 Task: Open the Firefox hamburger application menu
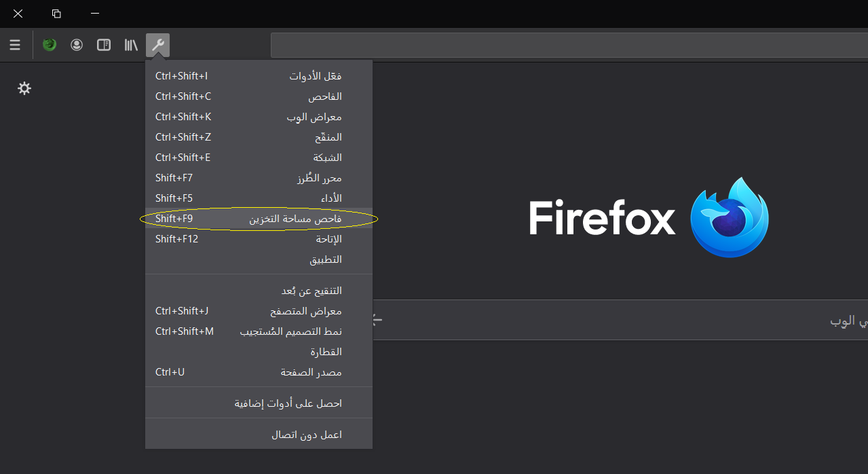[x=15, y=45]
